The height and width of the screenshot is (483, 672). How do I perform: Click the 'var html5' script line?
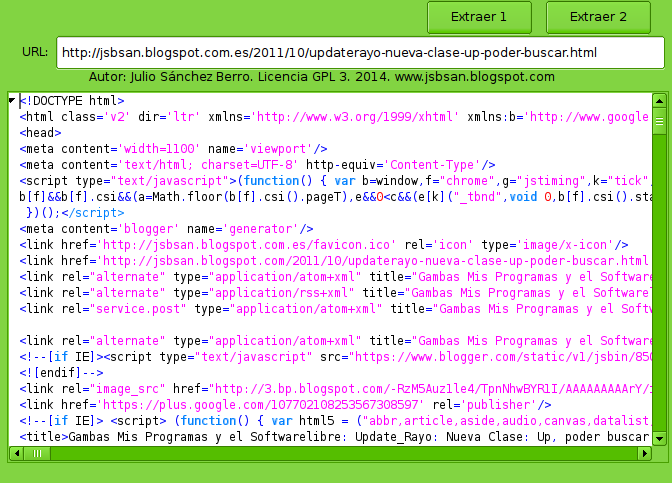336,420
